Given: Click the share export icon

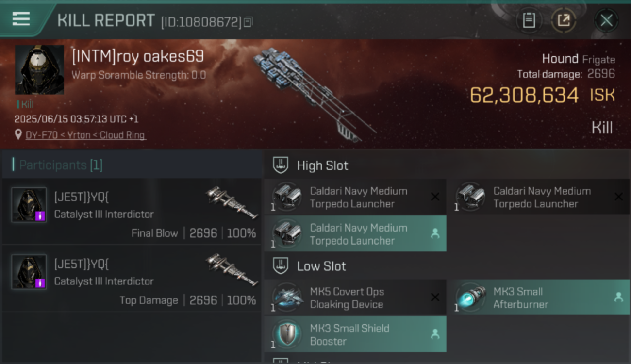Looking at the screenshot, I should click(564, 20).
